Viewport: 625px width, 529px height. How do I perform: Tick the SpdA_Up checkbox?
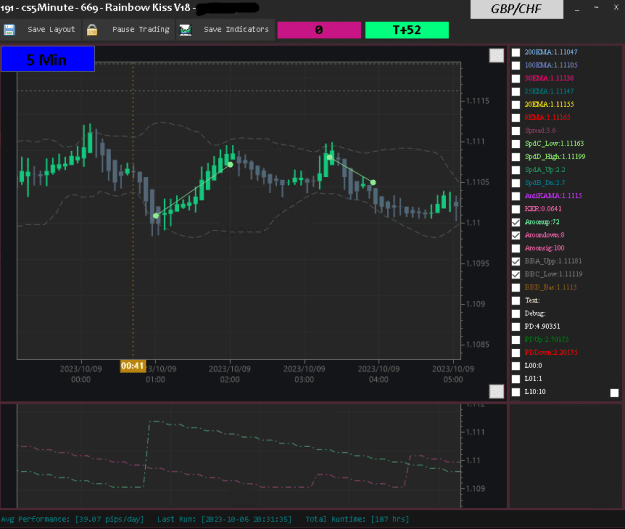516,170
